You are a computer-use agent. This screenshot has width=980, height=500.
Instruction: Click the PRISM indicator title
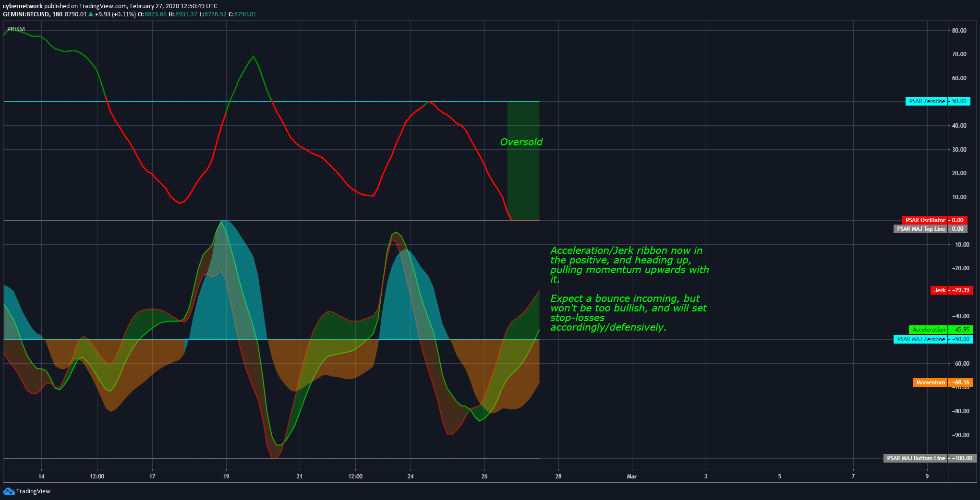pos(16,29)
